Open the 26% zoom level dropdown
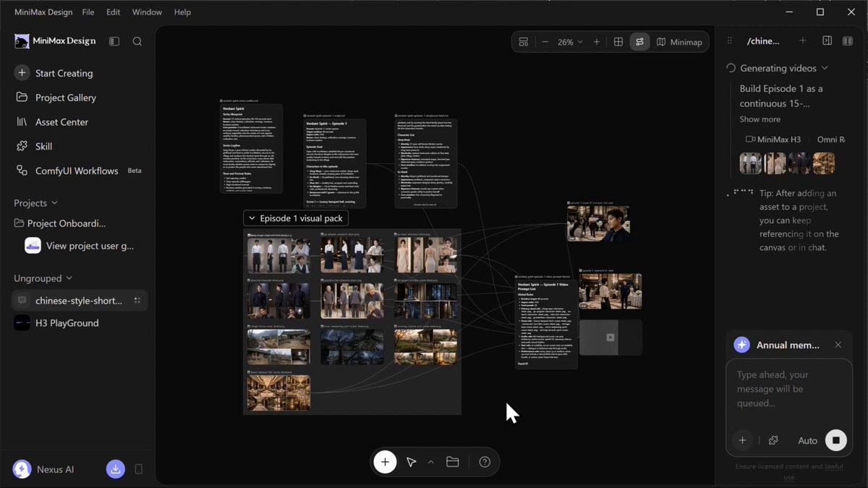Image resolution: width=868 pixels, height=488 pixels. coord(570,42)
